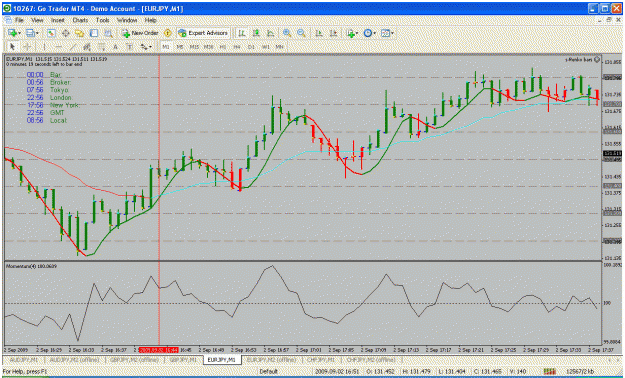Click the New Order button
The height and width of the screenshot is (378, 625).
click(140, 33)
